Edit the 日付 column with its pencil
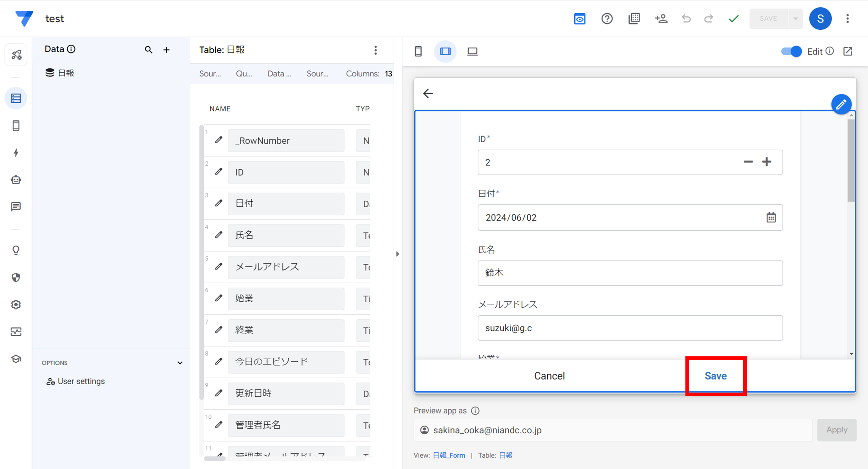The width and height of the screenshot is (868, 469). pyautogui.click(x=219, y=203)
